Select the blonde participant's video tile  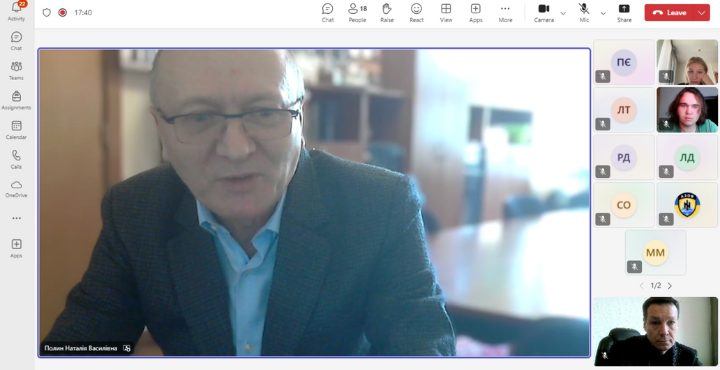pos(687,62)
